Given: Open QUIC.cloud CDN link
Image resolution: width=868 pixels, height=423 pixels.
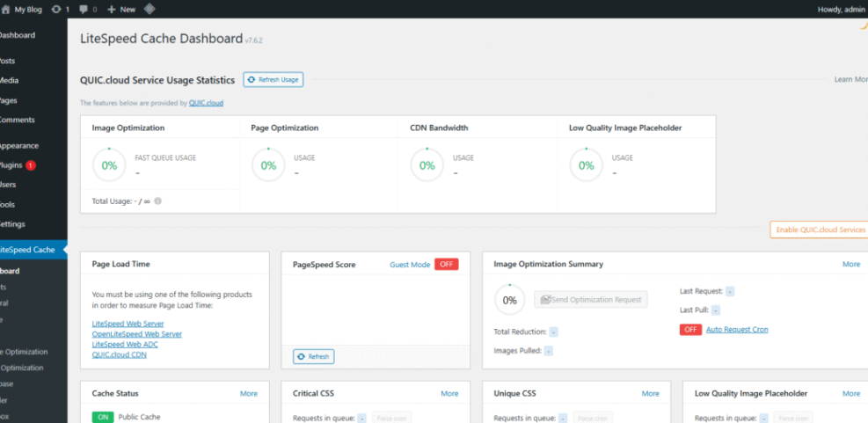Looking at the screenshot, I should point(119,355).
